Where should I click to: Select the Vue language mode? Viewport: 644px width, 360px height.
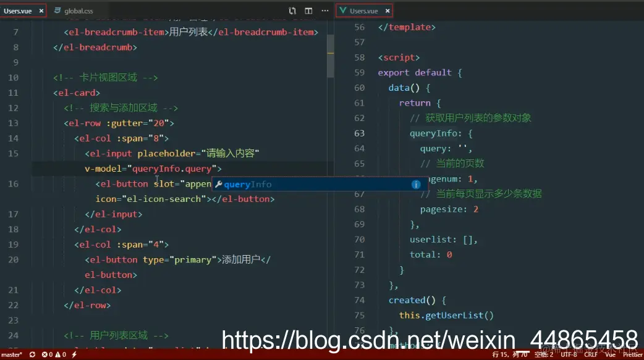coord(611,354)
